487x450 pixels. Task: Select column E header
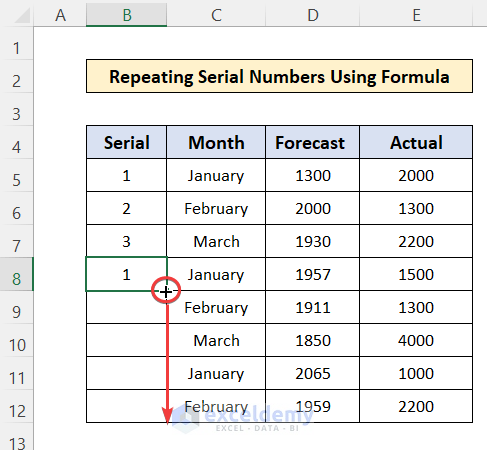[416, 15]
